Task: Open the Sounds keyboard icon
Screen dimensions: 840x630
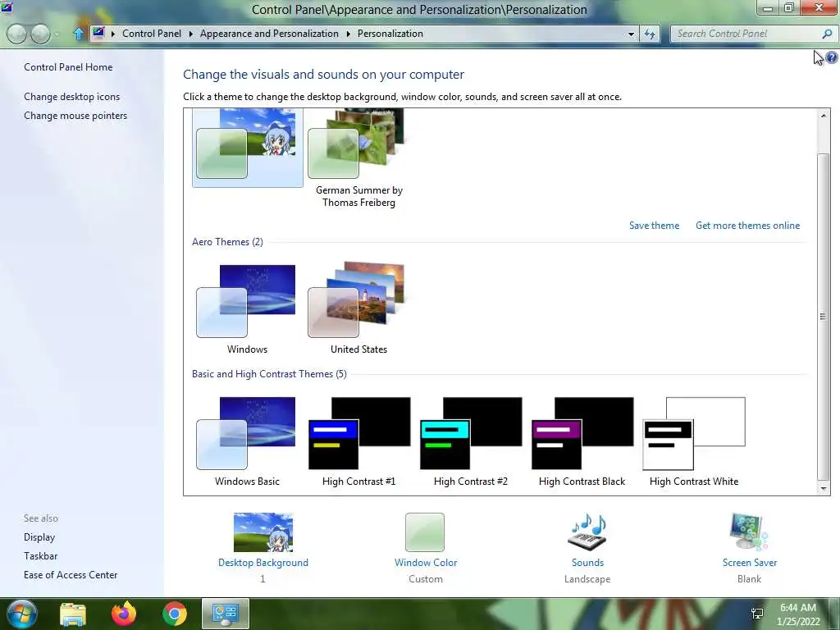Action: (x=587, y=532)
